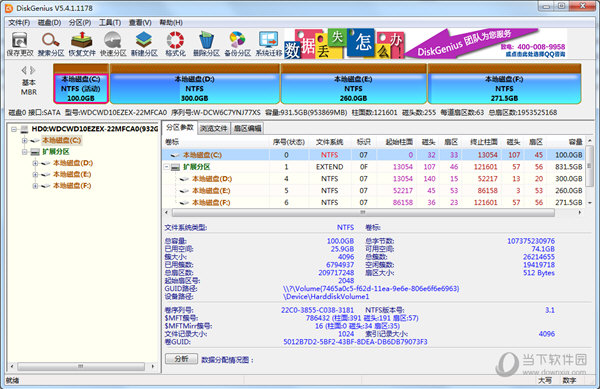Screen dimensions: 600x389
Task: Switch to the 分区参数 tab
Action: pos(180,127)
